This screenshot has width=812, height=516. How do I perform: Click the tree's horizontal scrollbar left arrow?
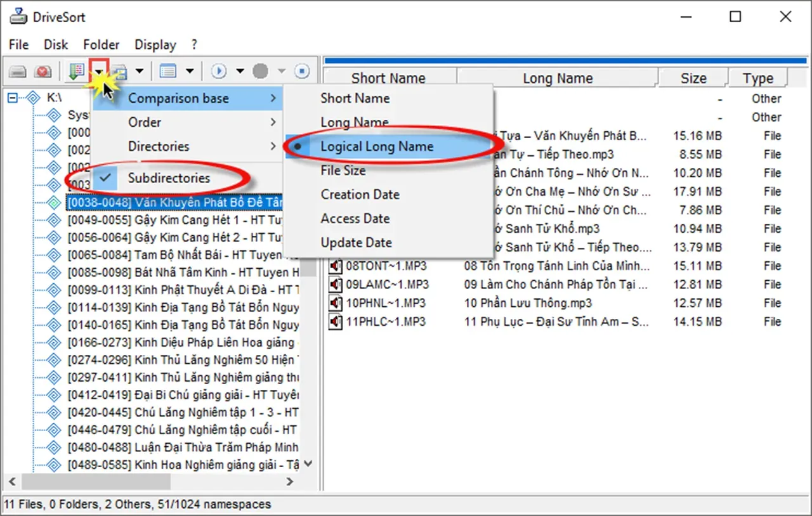tap(11, 482)
